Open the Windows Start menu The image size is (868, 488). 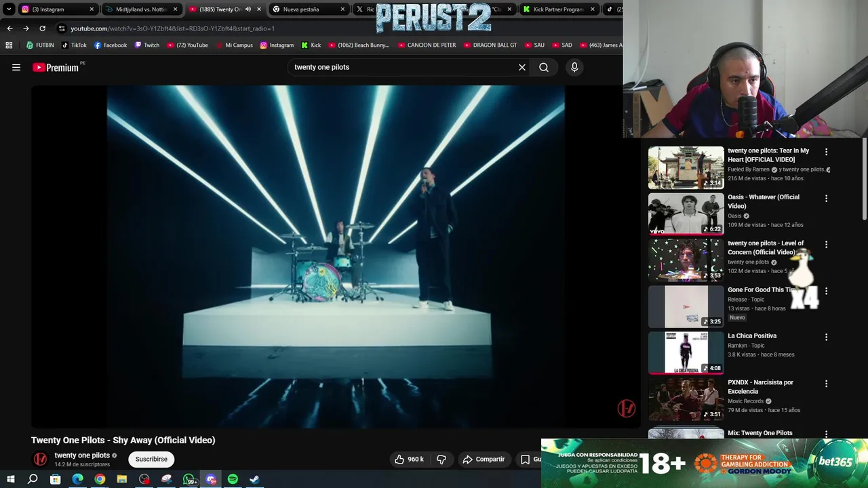[x=10, y=479]
